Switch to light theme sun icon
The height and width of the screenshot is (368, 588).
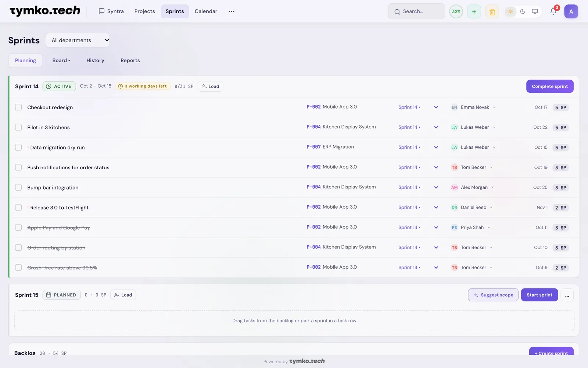coord(510,11)
